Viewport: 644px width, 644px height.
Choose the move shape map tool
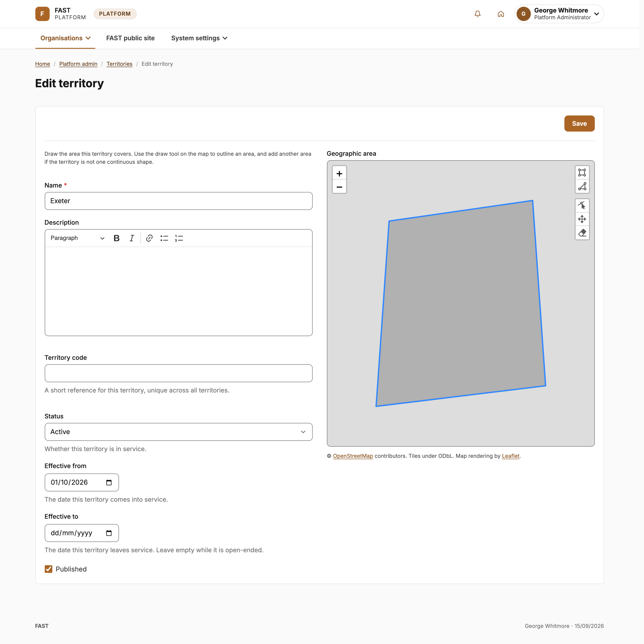tap(582, 219)
